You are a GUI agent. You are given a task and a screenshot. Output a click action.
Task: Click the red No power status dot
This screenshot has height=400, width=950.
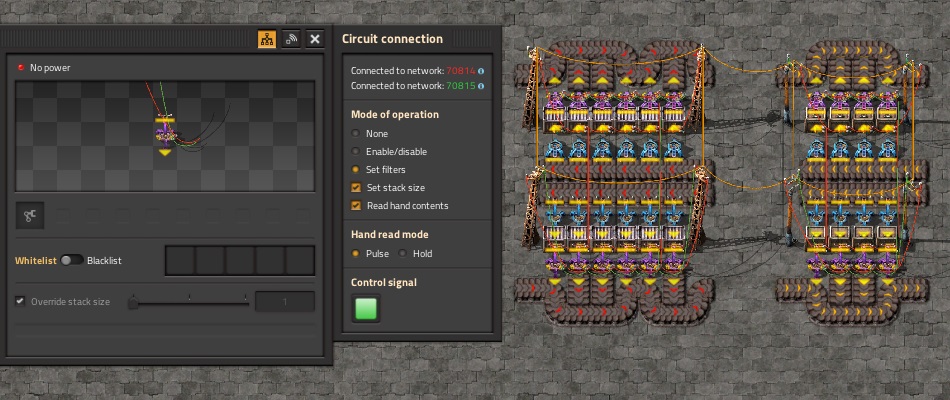[21, 68]
